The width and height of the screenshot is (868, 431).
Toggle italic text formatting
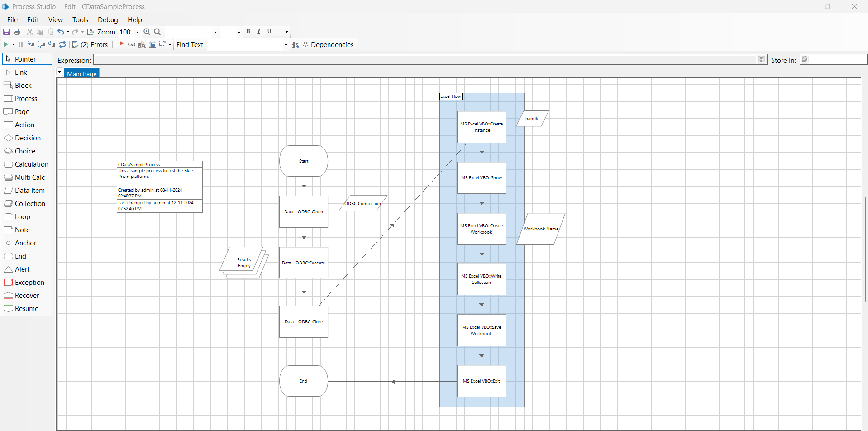point(259,32)
